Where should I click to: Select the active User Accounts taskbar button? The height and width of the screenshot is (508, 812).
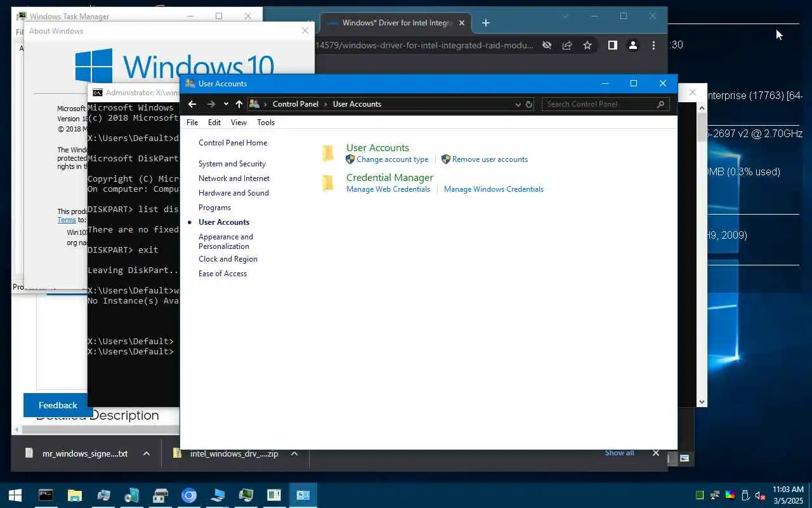coord(303,495)
